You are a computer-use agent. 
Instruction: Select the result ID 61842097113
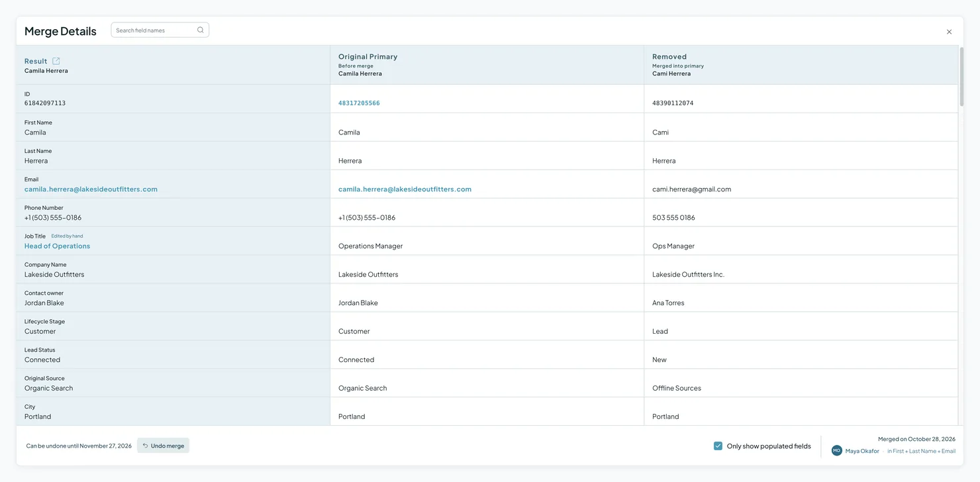click(x=45, y=103)
